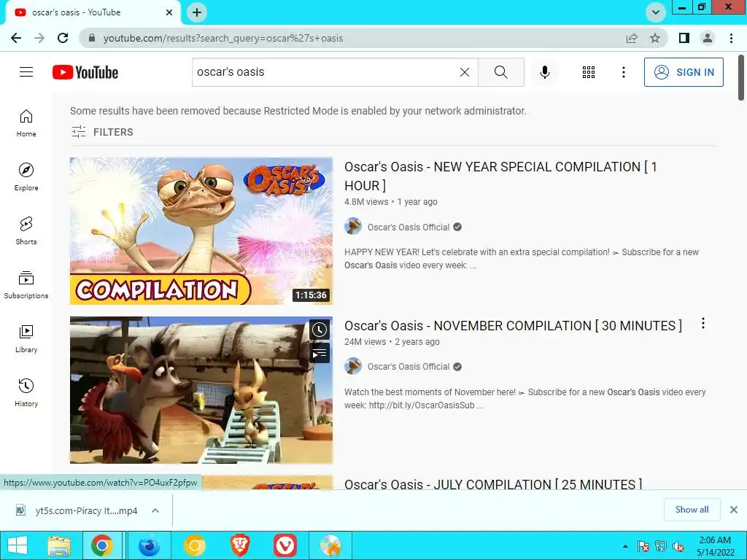Open the New Year Special Compilation thumbnail
This screenshot has width=747, height=560.
coord(201,231)
